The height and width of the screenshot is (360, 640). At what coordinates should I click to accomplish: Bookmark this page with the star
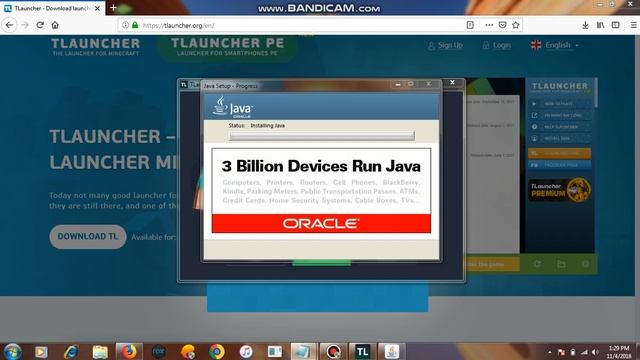click(516, 25)
